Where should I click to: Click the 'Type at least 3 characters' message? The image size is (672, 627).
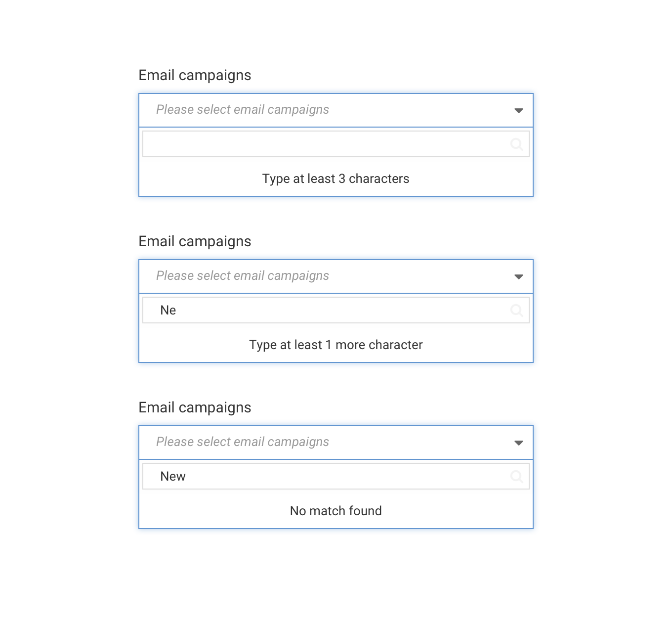336,179
